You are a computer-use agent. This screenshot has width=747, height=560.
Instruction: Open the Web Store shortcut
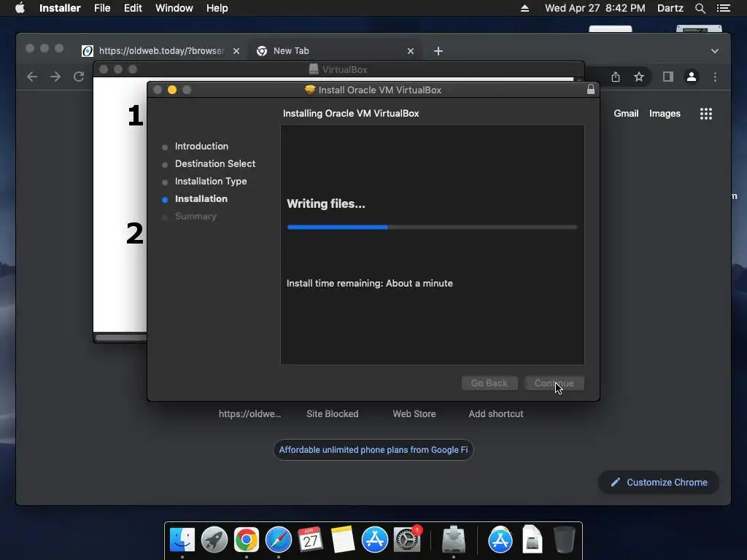(x=414, y=414)
